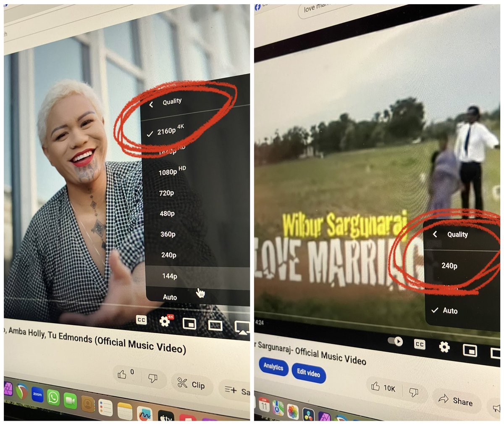Image resolution: width=504 pixels, height=427 pixels.
Task: Dislike the Wilbur Sargunaraj music video
Action: click(414, 393)
